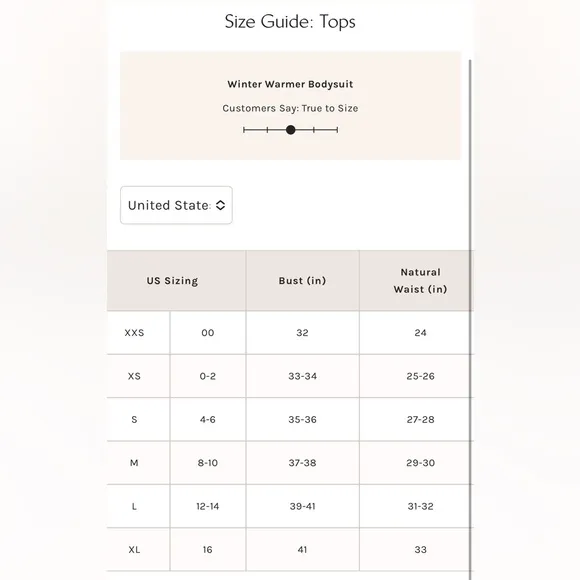
Task: Click the L size row label
Action: (134, 506)
